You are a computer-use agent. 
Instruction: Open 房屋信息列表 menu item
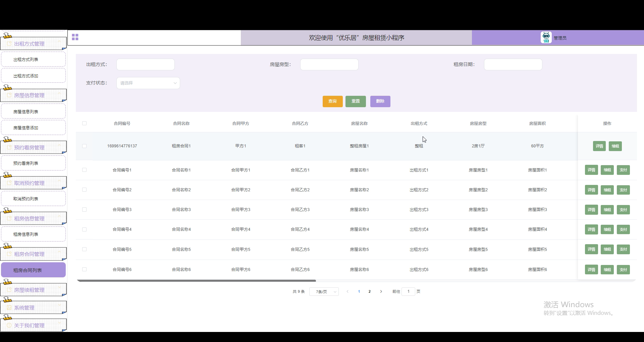point(34,112)
